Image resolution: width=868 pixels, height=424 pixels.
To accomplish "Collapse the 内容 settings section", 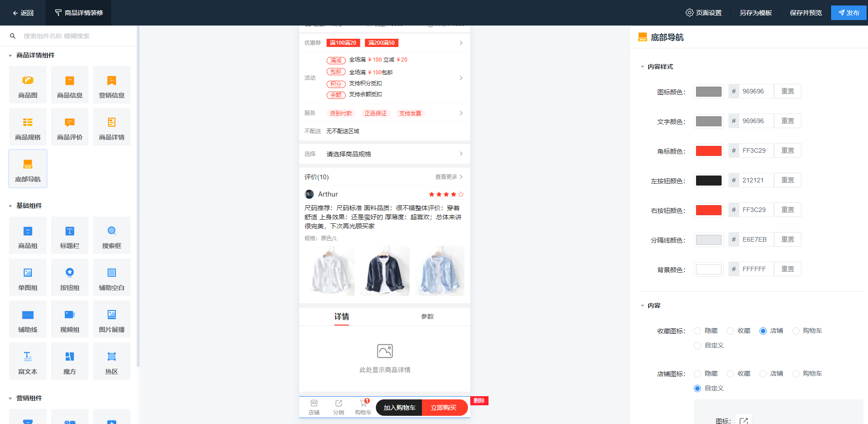I will point(642,306).
